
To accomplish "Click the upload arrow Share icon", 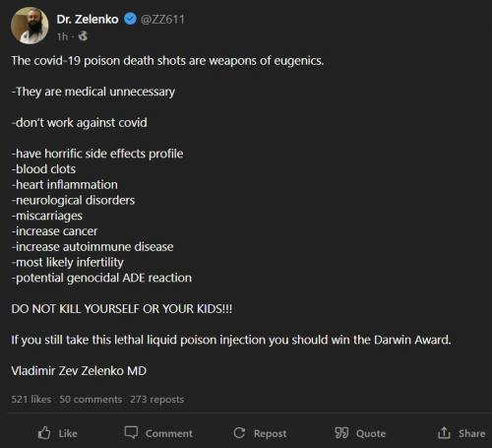I will 444,433.
